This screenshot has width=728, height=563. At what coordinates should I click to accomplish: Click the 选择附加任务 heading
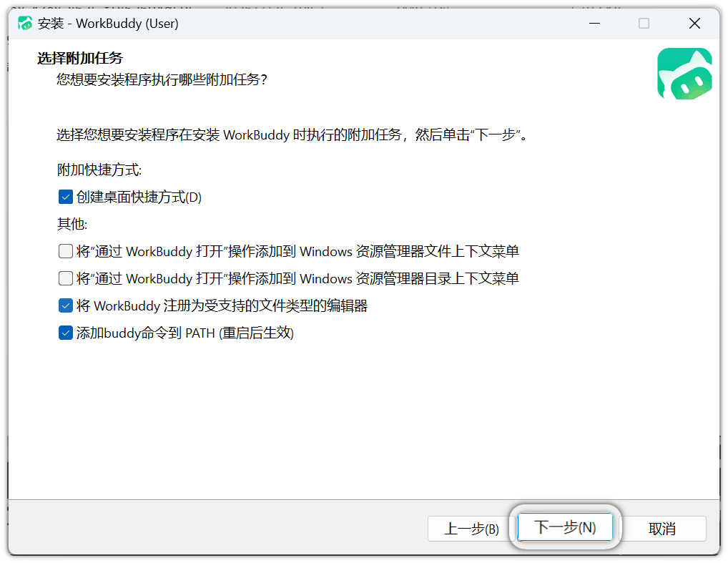coord(80,58)
